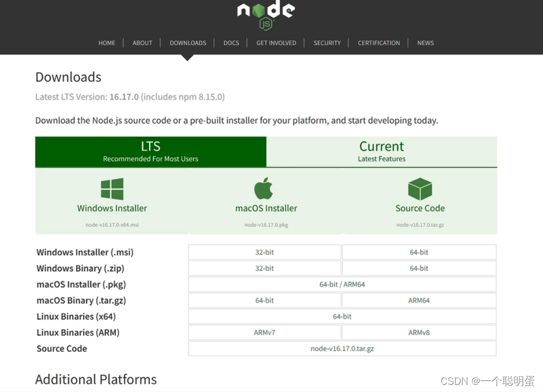Image resolution: width=543 pixels, height=392 pixels.
Task: Go to GET INVOLVED page
Action: (x=276, y=43)
